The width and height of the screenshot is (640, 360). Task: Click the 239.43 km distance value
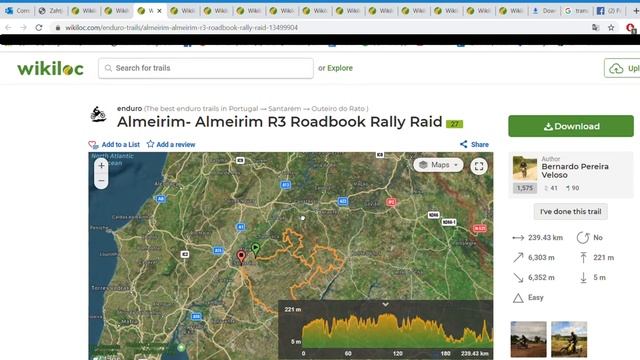[x=545, y=238]
